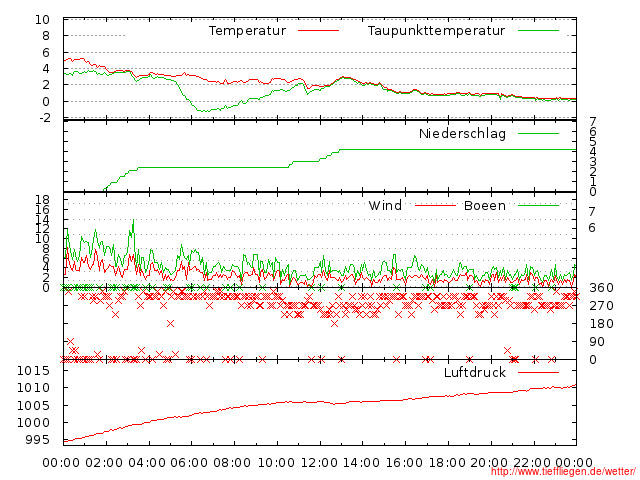Click the 08:00 time axis label

[x=232, y=463]
